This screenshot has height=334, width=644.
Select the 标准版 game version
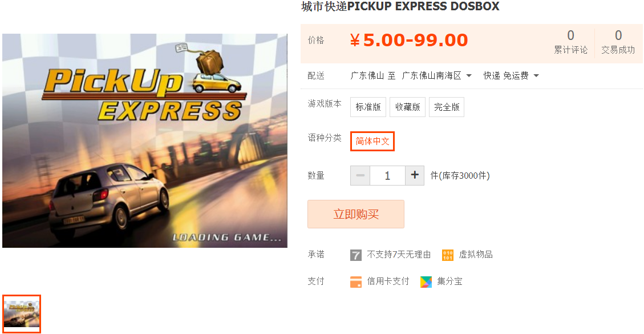(x=368, y=107)
